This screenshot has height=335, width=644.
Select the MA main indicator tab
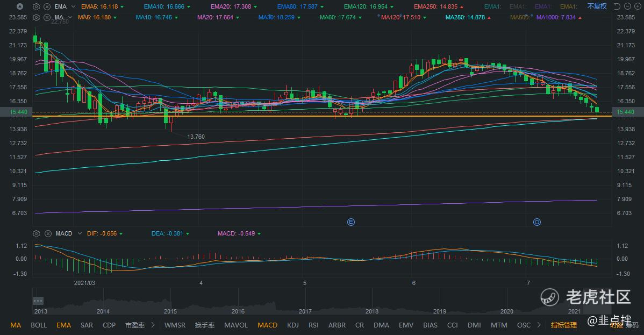[16, 325]
